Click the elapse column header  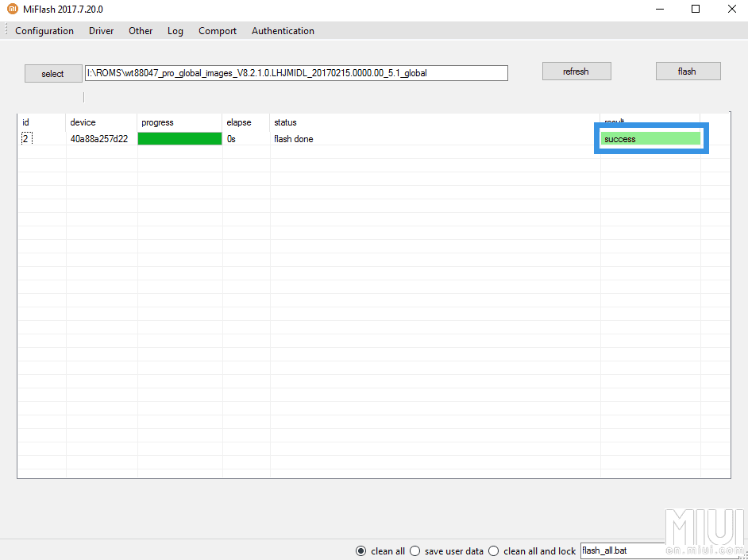(246, 122)
